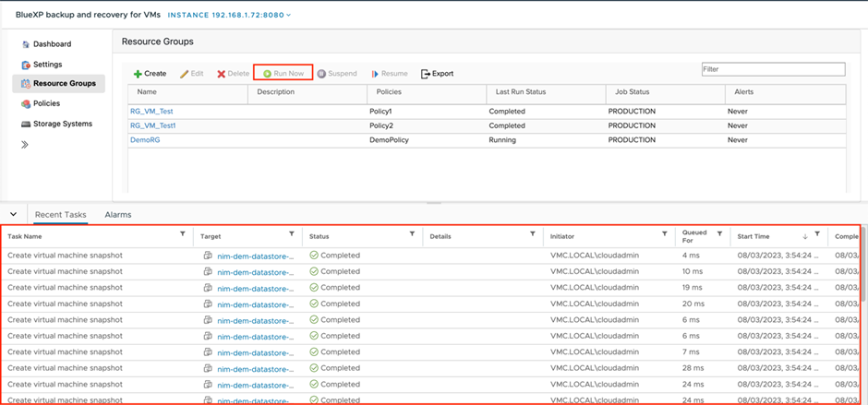This screenshot has width=868, height=405.
Task: Switch to the Alarms tab
Action: [x=118, y=215]
